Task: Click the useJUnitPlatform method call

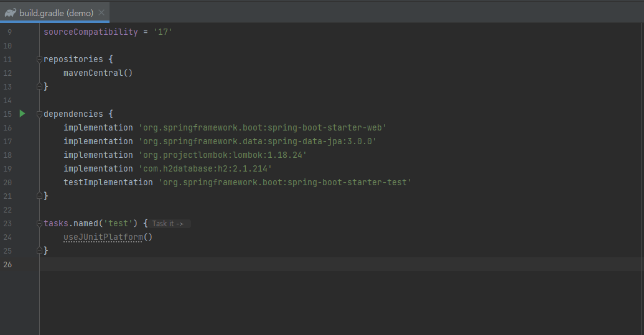Action: point(103,237)
